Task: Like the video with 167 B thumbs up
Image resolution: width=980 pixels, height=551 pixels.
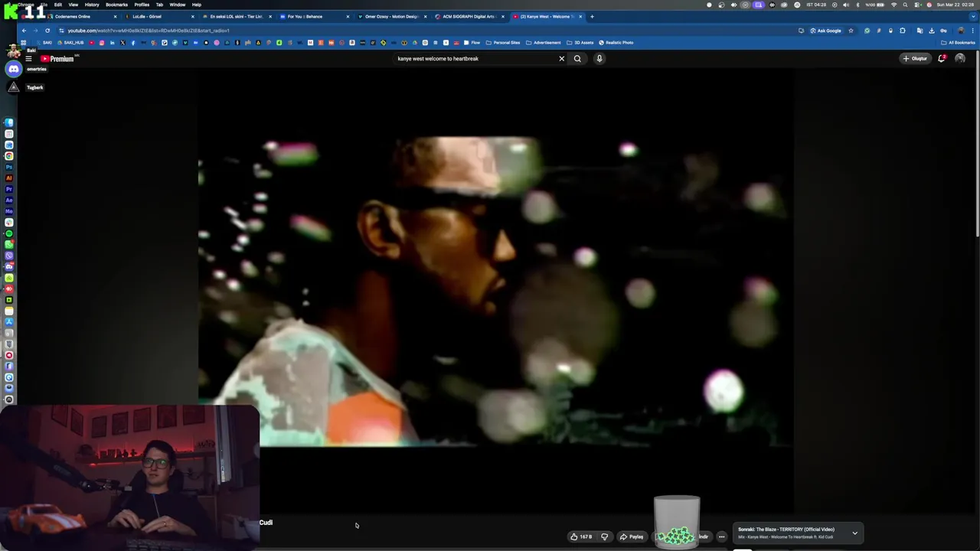Action: click(582, 536)
